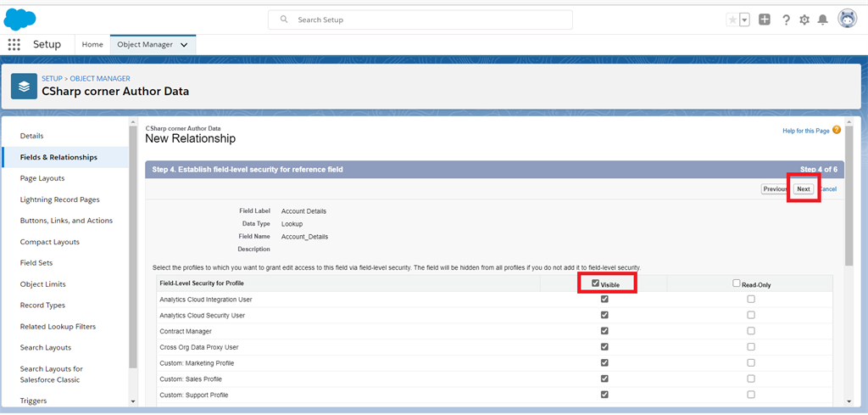This screenshot has height=415, width=868.
Task: Toggle the Read-Only header checkbox
Action: click(x=737, y=283)
